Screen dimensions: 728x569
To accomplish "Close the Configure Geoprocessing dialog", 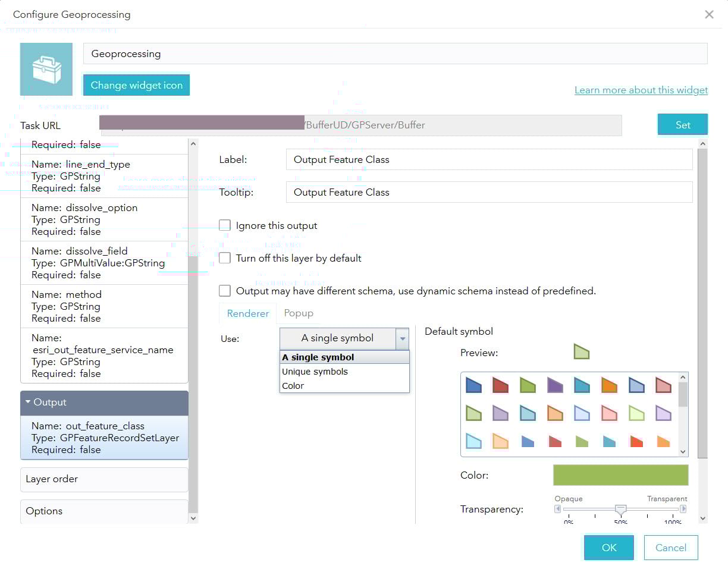I will click(x=709, y=14).
